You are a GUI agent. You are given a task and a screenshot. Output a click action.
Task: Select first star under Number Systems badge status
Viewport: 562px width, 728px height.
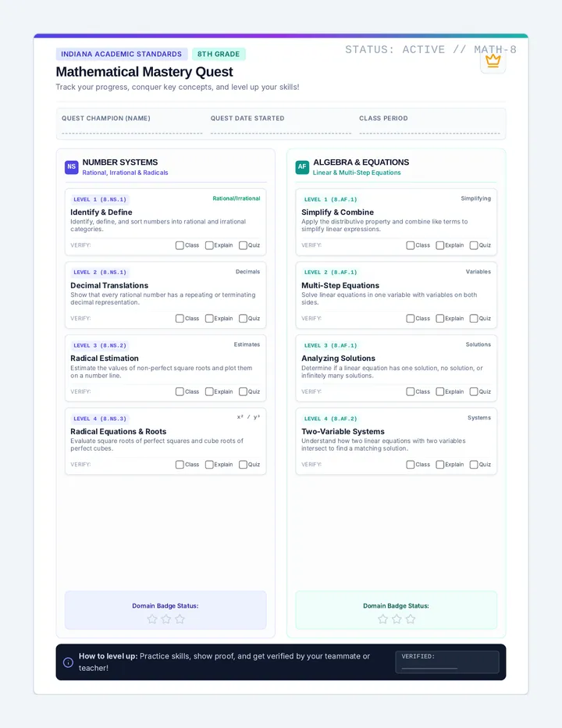point(151,619)
